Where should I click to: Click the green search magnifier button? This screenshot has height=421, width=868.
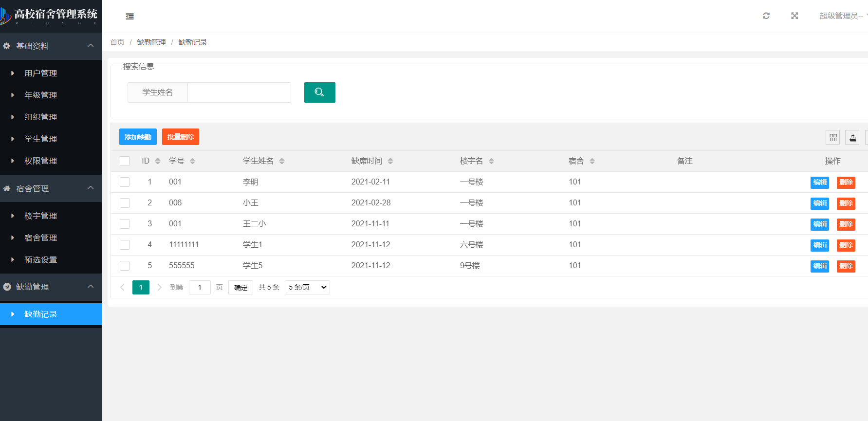(319, 92)
